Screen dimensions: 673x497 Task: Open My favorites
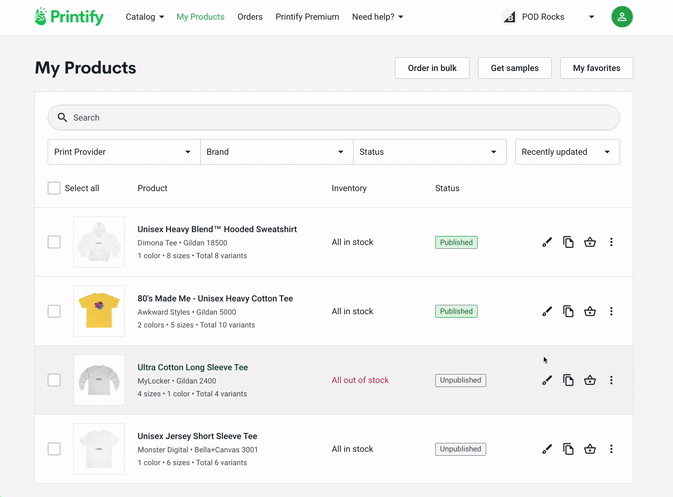click(x=597, y=68)
